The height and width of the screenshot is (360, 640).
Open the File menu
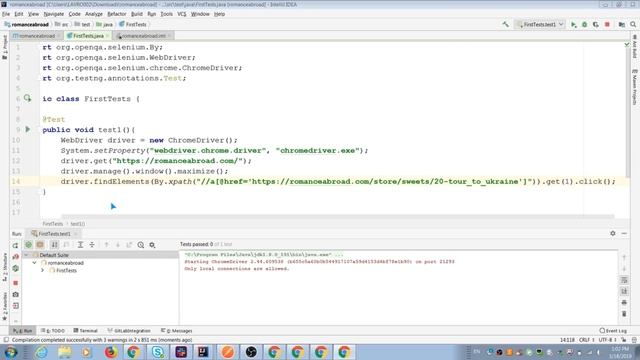pos(6,14)
